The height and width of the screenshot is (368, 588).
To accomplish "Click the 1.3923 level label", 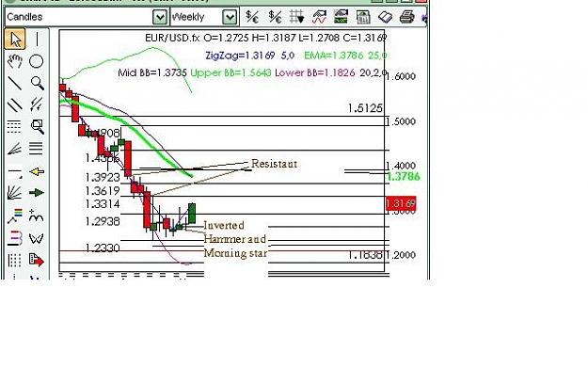I will pyautogui.click(x=103, y=178).
